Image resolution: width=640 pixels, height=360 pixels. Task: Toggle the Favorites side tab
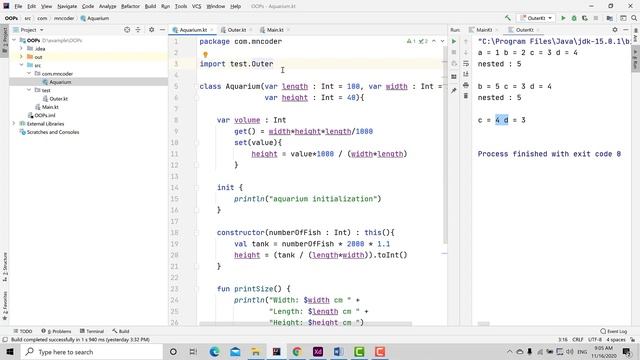(4, 306)
